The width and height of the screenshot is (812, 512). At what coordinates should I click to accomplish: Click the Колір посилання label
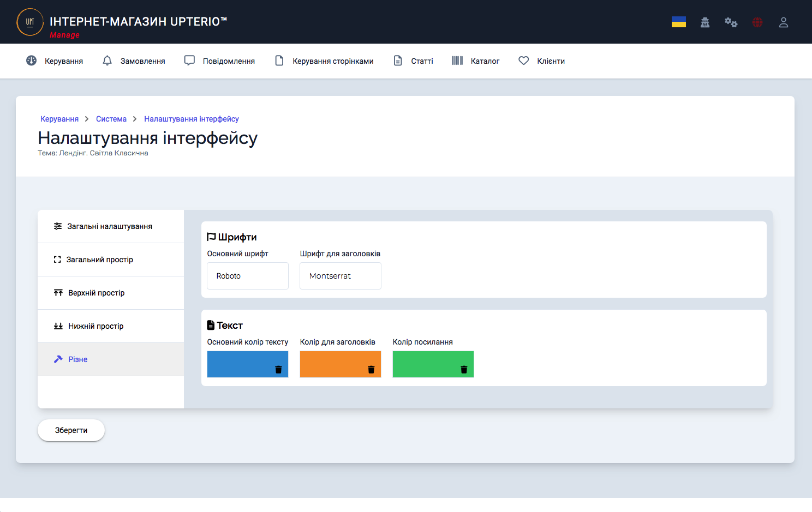pyautogui.click(x=423, y=342)
